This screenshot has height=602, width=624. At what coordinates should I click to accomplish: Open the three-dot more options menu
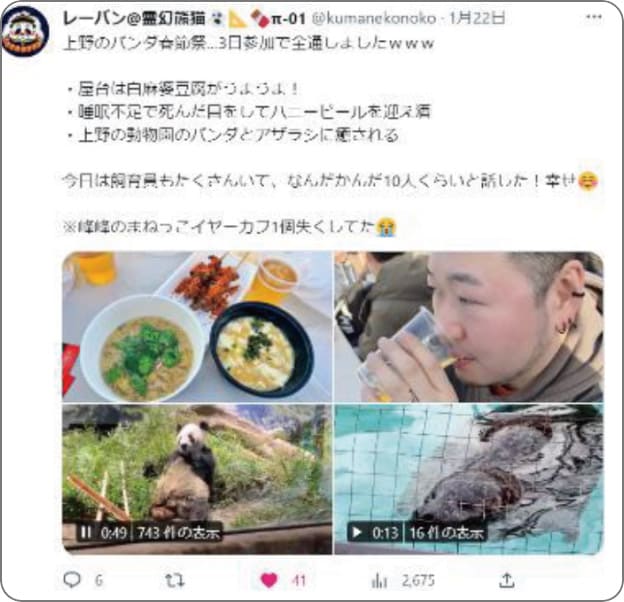tap(594, 17)
